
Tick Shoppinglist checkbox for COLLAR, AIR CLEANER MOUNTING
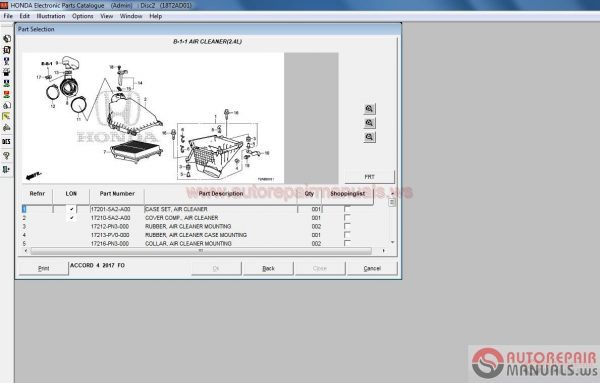[x=347, y=243]
